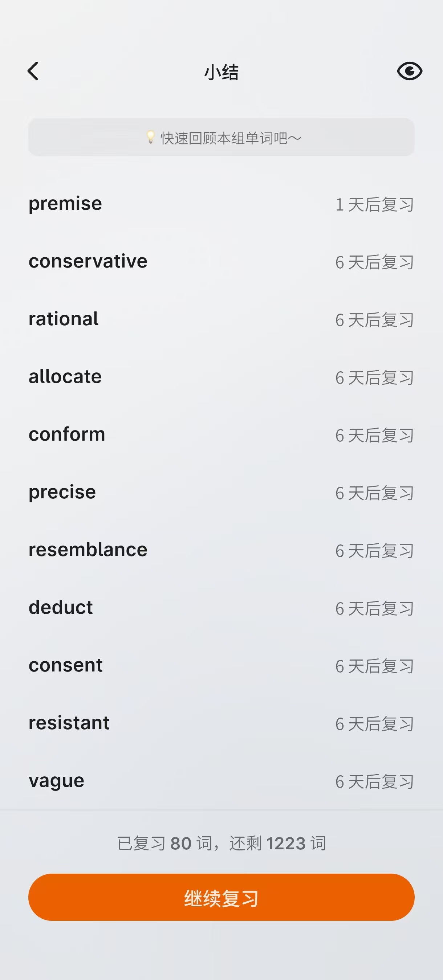Open the word vague

click(56, 781)
